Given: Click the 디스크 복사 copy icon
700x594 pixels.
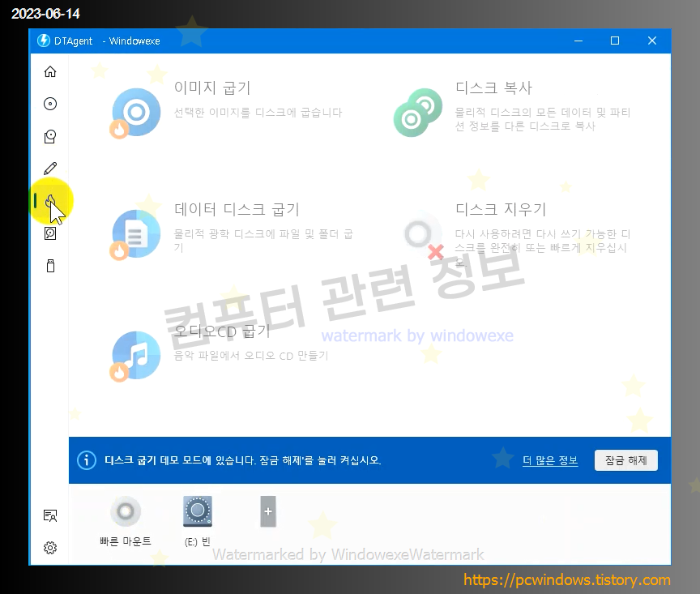Looking at the screenshot, I should pos(416,111).
